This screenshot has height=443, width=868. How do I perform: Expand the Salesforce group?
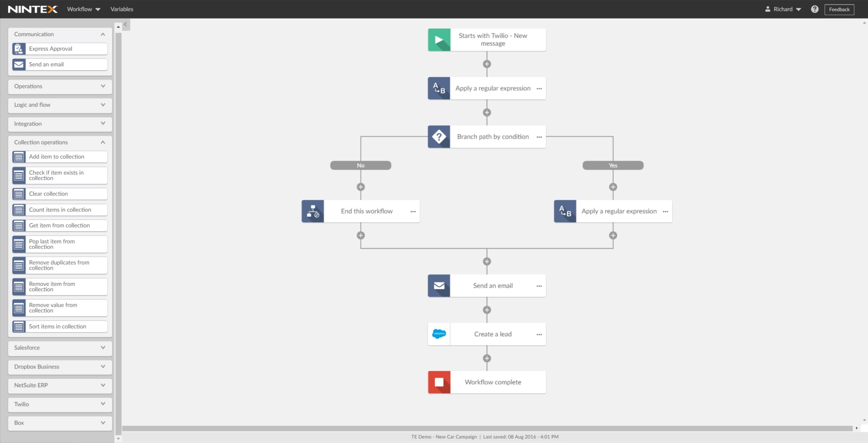pos(103,348)
